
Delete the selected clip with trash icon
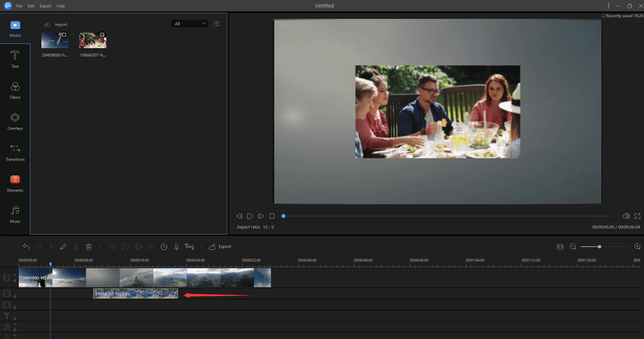point(89,247)
